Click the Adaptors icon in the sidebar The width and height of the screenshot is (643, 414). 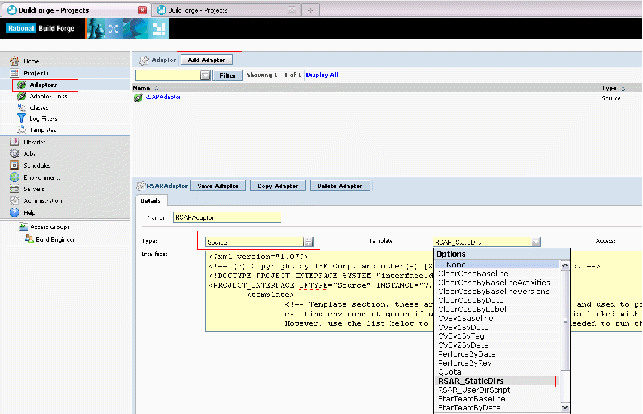(21, 85)
